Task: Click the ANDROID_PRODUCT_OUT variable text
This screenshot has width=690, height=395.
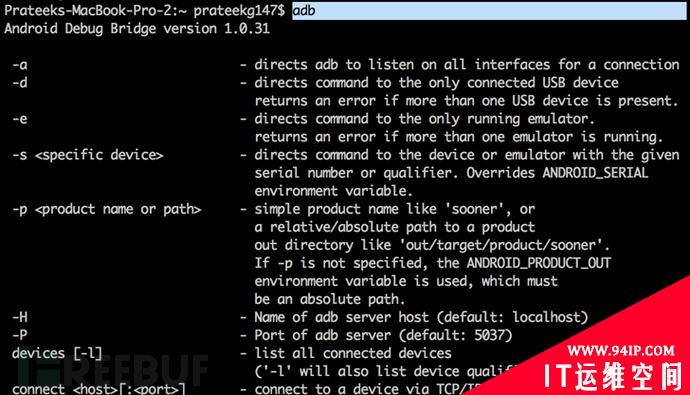Action: pyautogui.click(x=539, y=263)
